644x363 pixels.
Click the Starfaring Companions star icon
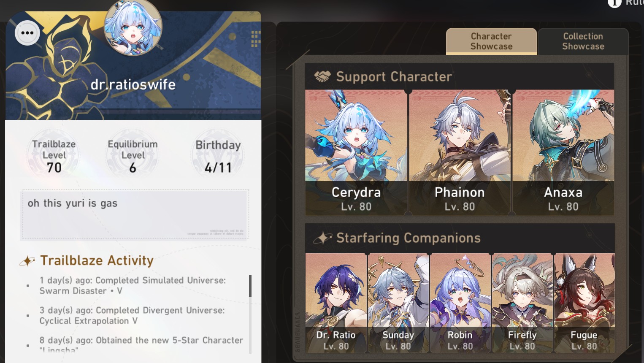(x=323, y=238)
